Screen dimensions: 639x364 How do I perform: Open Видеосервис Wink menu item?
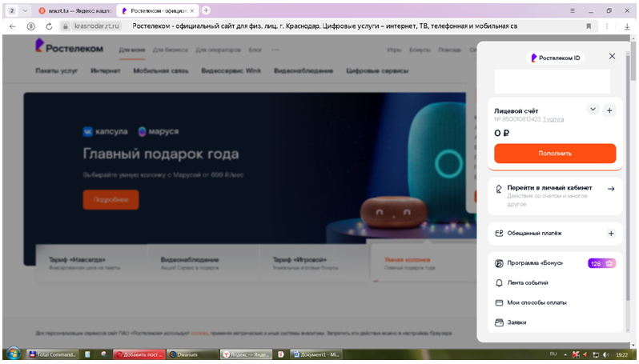tap(231, 71)
